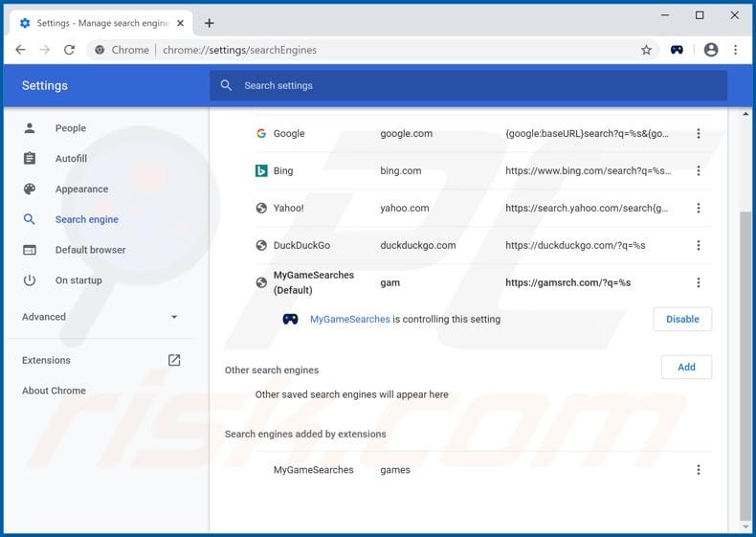Click the Add button for other search engines

click(686, 368)
